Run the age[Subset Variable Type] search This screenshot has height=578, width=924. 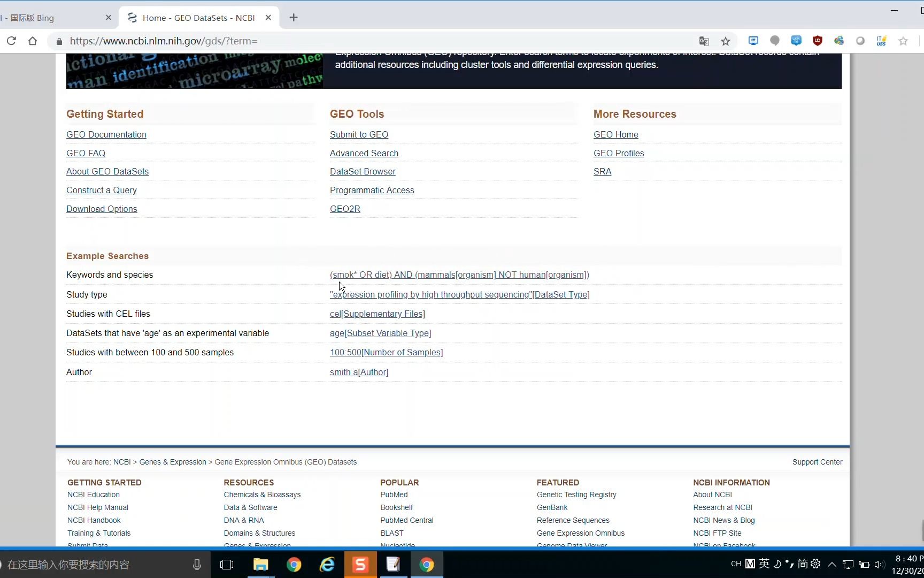point(381,333)
